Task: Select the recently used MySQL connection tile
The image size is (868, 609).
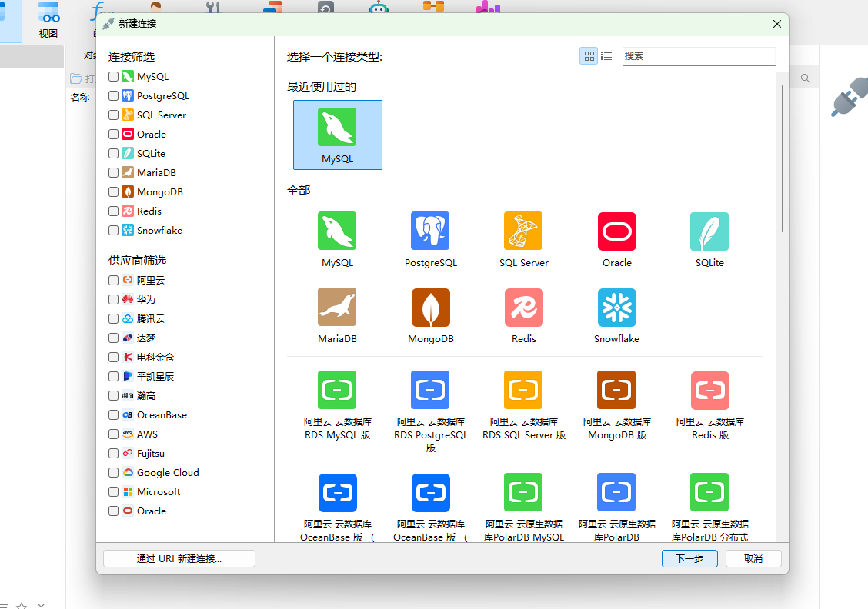Action: (337, 135)
